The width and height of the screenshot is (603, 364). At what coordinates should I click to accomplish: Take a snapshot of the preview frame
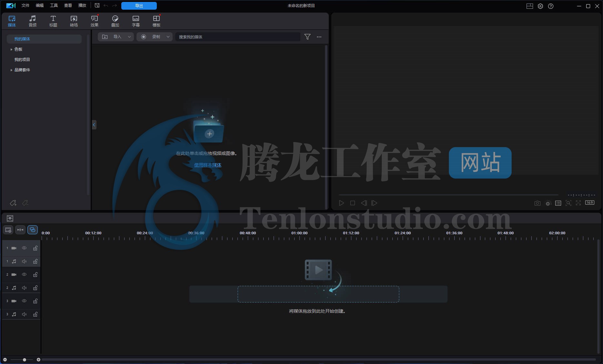click(x=538, y=203)
